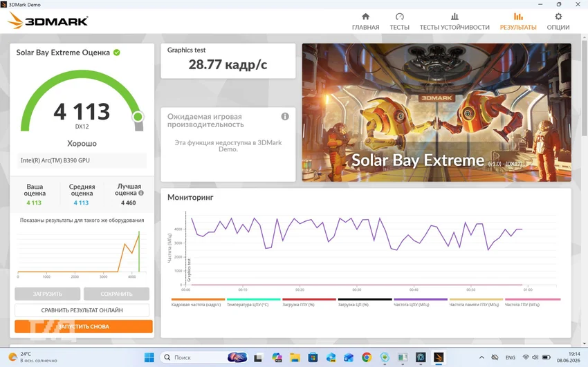The width and height of the screenshot is (588, 367).
Task: Click the green validation checkmark icon
Action: point(117,53)
